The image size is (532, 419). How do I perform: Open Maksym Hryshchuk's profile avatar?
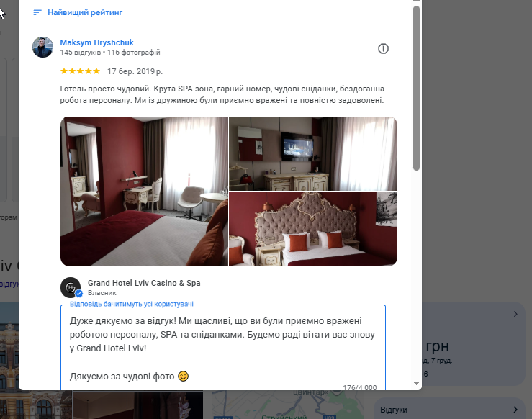coord(42,48)
